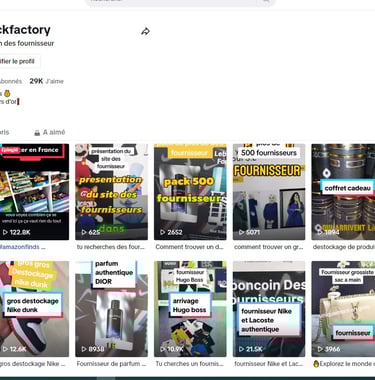
Task: Click the caption 'Tu cherches un fournis...'
Action: pyautogui.click(x=189, y=364)
